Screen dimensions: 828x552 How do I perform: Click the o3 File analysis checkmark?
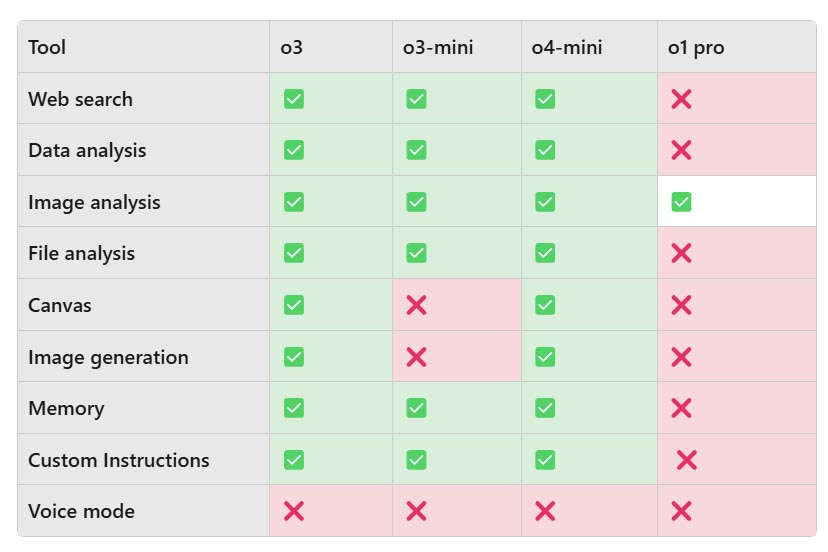294,253
